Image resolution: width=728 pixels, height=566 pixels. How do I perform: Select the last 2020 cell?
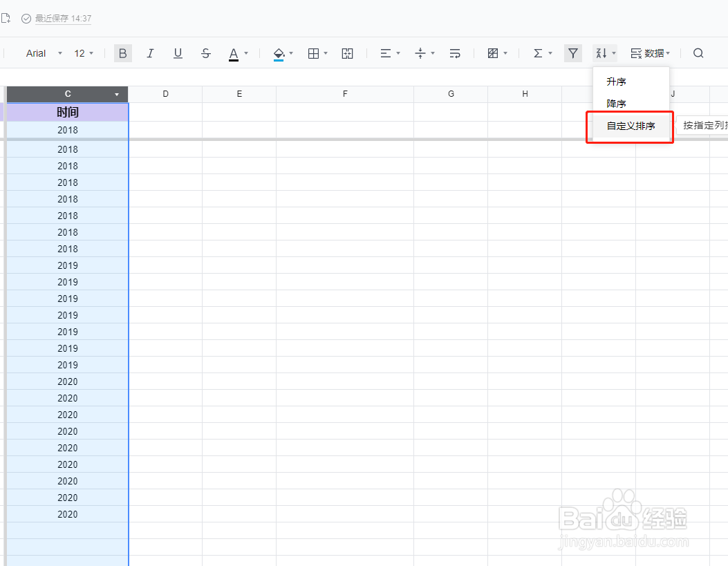coord(67,514)
